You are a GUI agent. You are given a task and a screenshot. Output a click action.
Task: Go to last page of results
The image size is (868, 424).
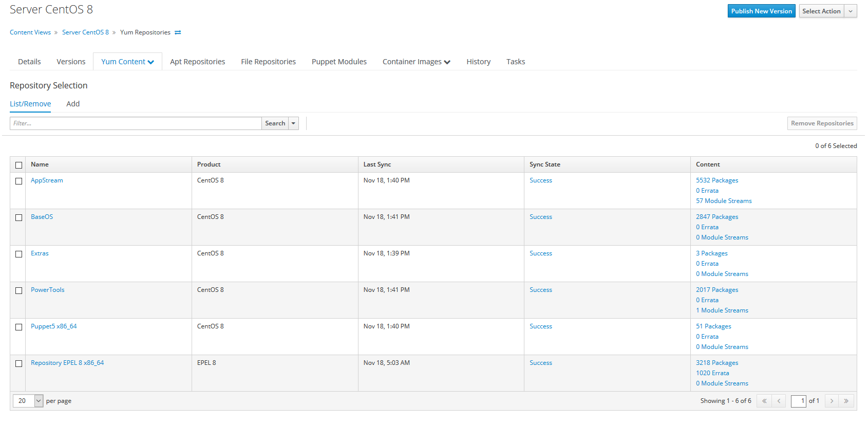(x=846, y=401)
